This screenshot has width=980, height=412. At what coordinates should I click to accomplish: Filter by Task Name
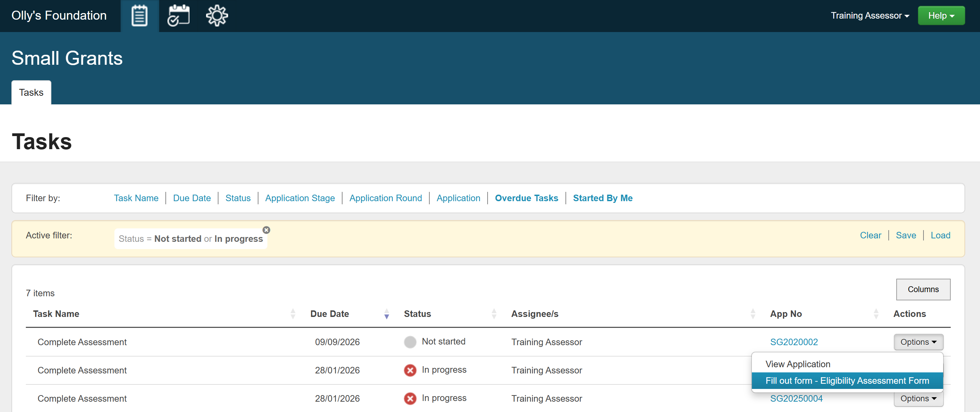tap(136, 198)
